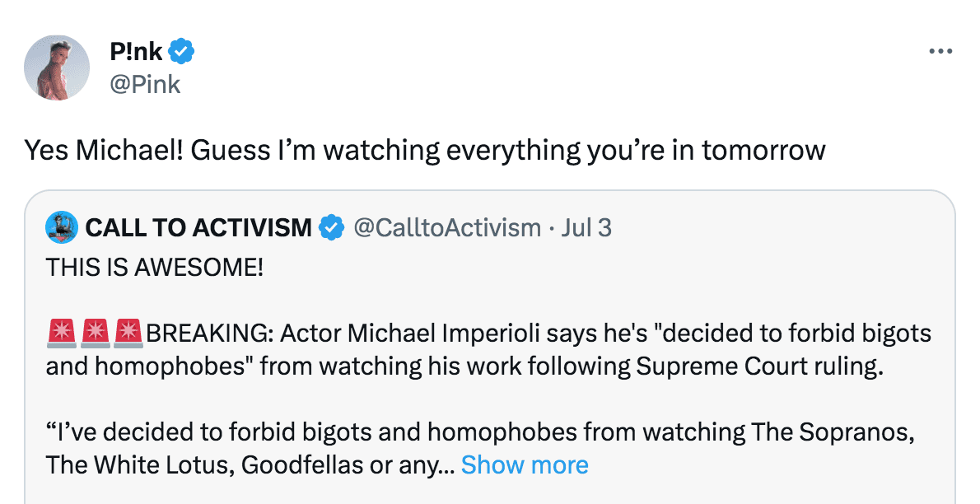Click P!nk's blue verified badge
Viewport: 980px width, 504px height.
182,53
